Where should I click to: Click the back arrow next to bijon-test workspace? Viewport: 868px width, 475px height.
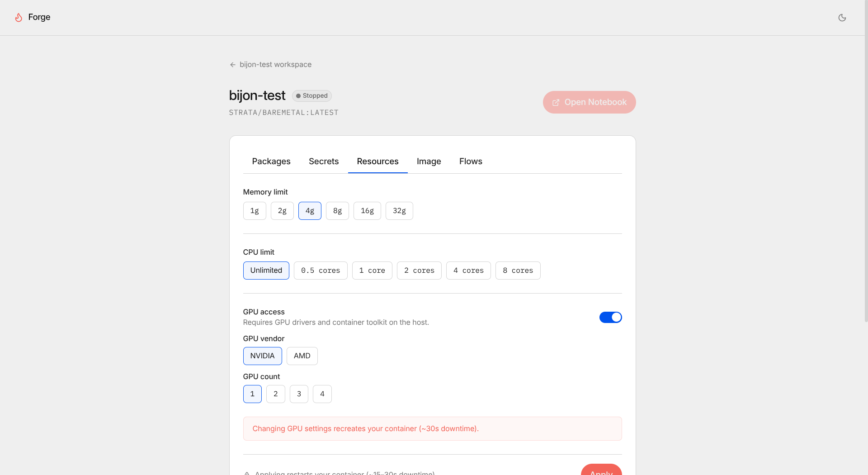click(232, 65)
